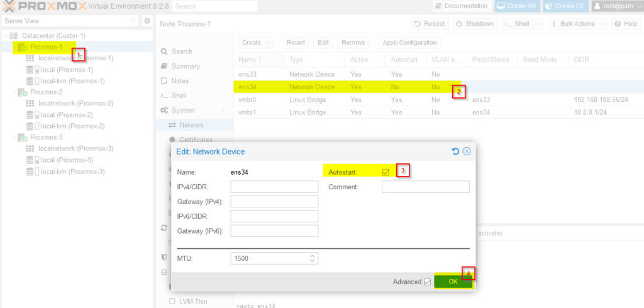Open the Server View gear settings
The image size is (644, 308).
(147, 21)
